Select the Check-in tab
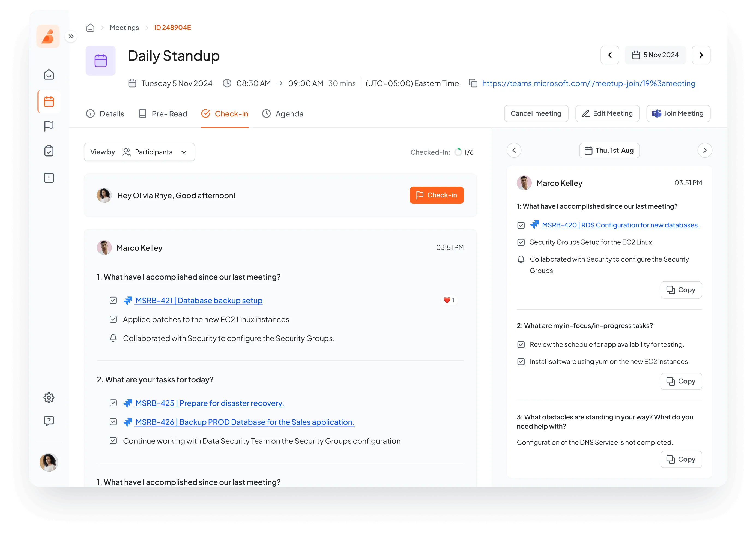The width and height of the screenshot is (756, 534). (x=225, y=113)
